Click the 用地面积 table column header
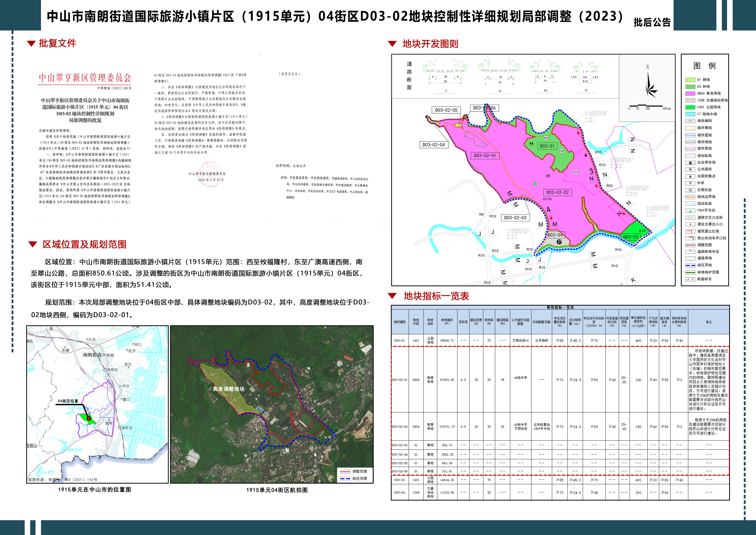The height and width of the screenshot is (535, 756). tap(447, 322)
